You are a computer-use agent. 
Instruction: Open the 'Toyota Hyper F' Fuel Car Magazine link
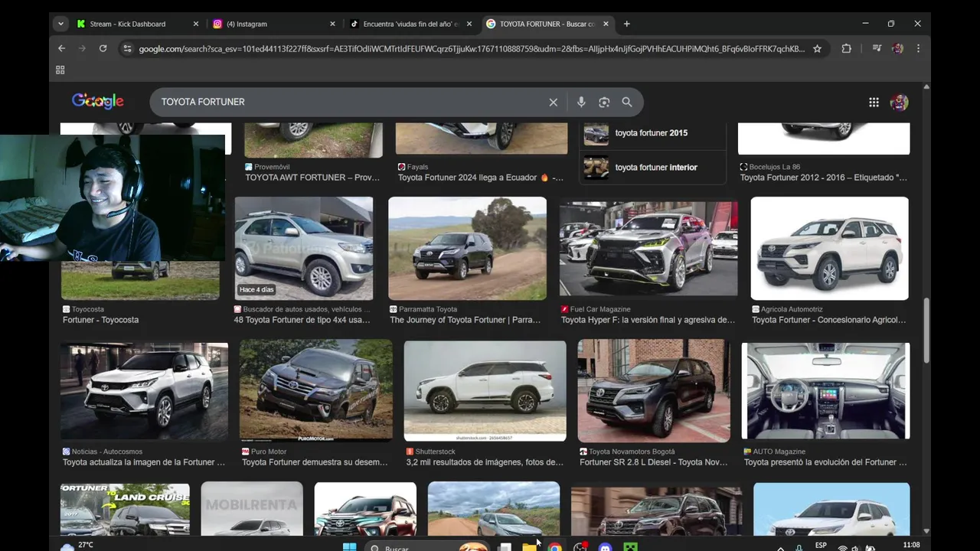tap(648, 320)
